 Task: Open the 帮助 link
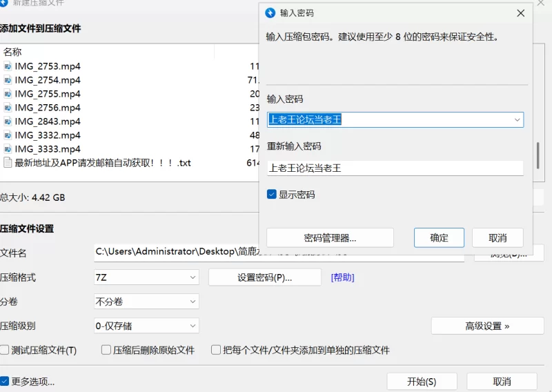pyautogui.click(x=342, y=277)
